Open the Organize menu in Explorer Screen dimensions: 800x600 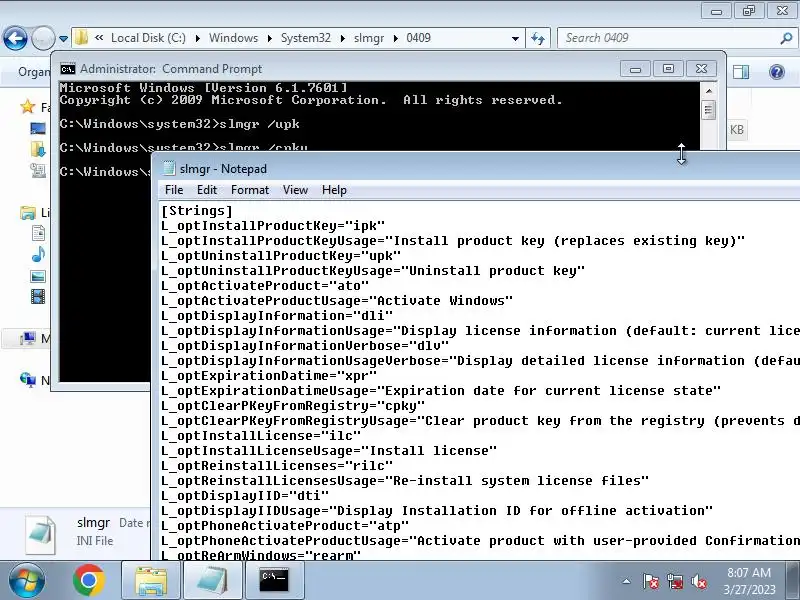34,72
